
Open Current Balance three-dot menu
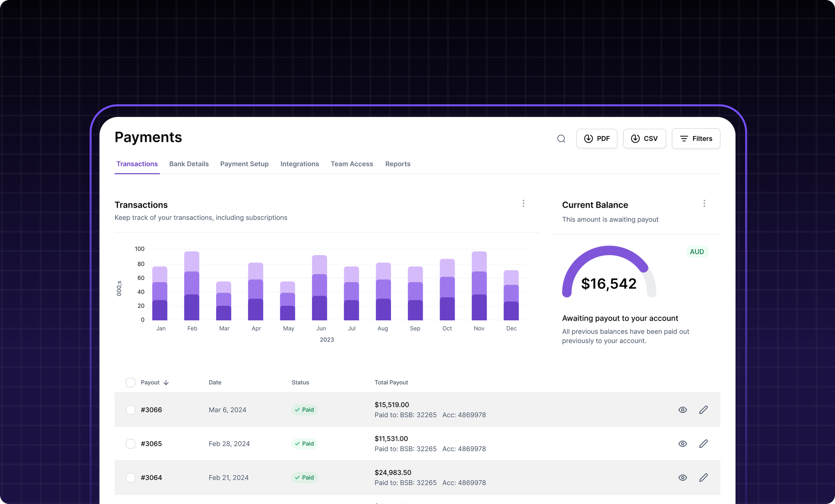point(704,203)
